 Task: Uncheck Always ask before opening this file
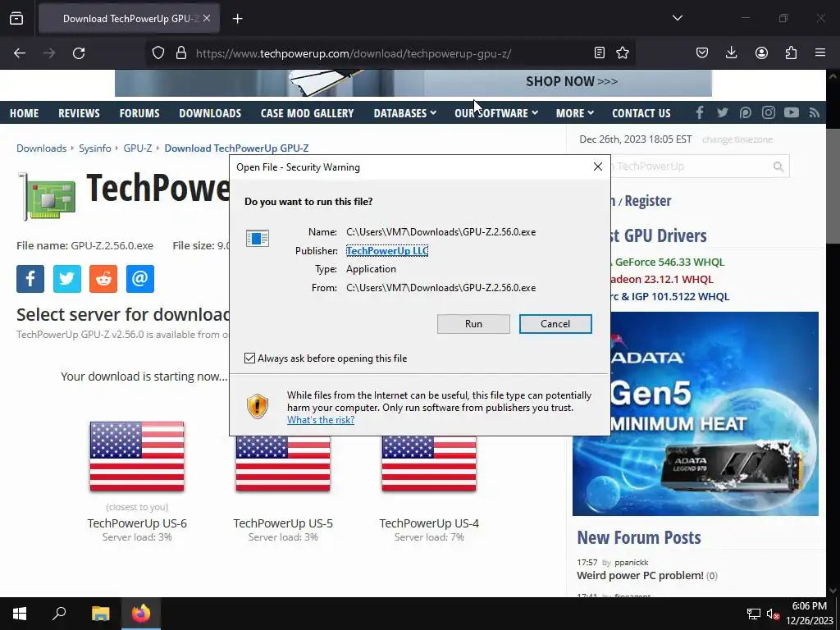(x=249, y=358)
